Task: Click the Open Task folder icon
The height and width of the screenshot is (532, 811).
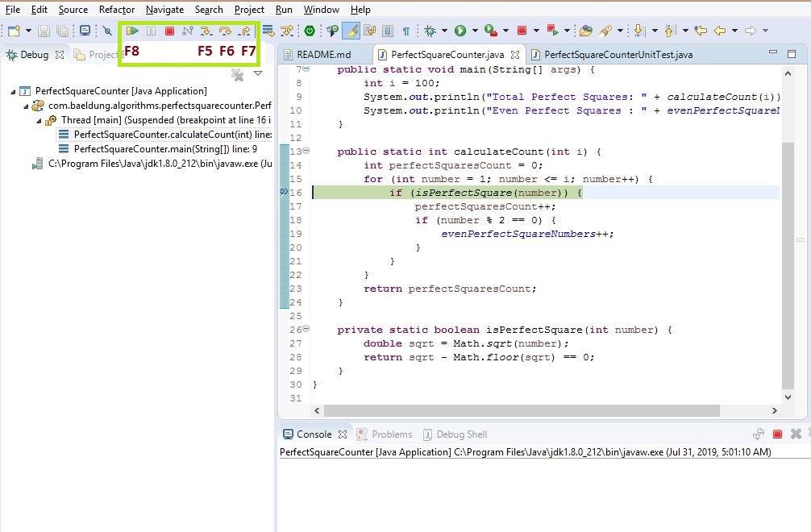Action: click(x=586, y=31)
